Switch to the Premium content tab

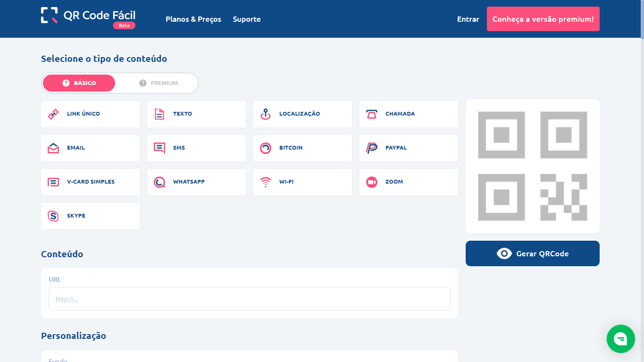pyautogui.click(x=159, y=83)
